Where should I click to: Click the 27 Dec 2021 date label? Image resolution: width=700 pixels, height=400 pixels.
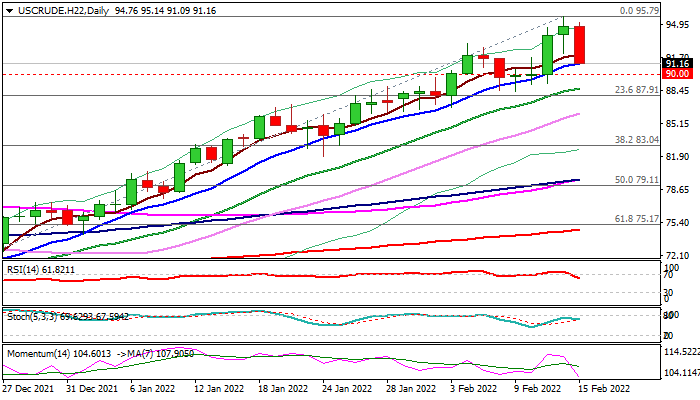click(29, 388)
